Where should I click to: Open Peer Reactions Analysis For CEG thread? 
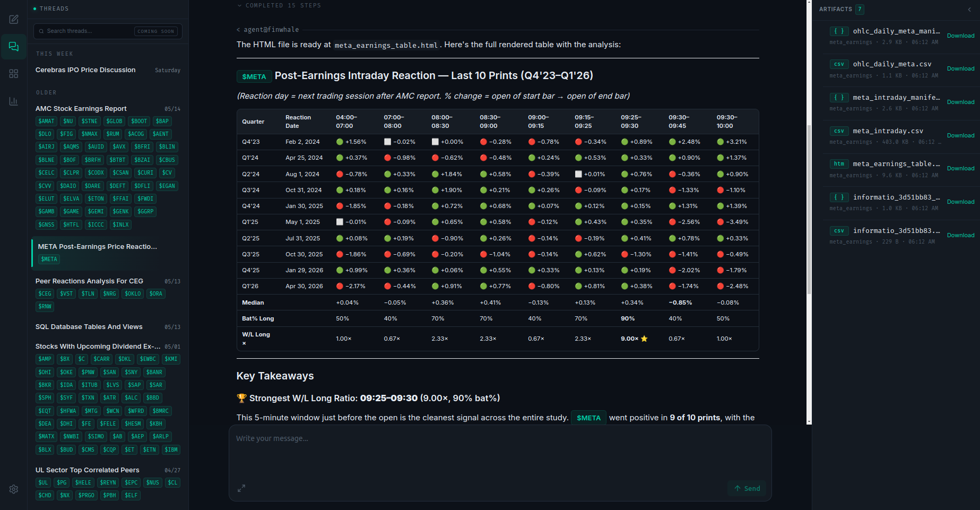click(89, 281)
